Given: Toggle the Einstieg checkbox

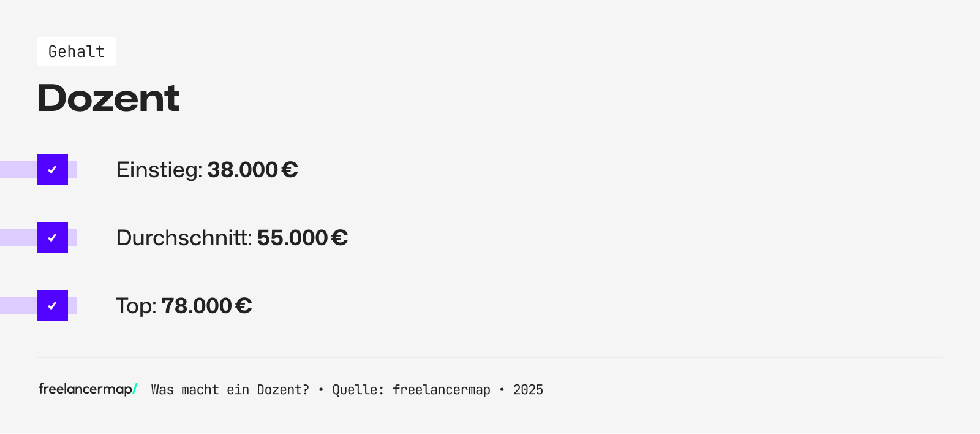Looking at the screenshot, I should 52,170.
